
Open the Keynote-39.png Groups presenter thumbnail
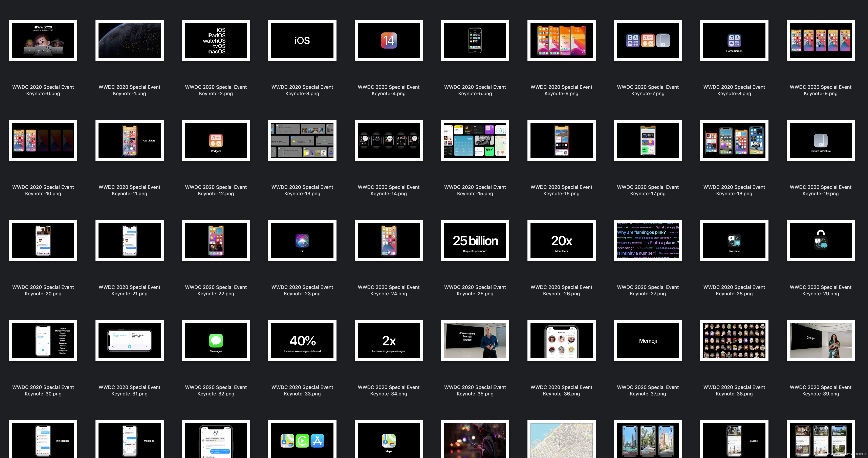pyautogui.click(x=821, y=340)
